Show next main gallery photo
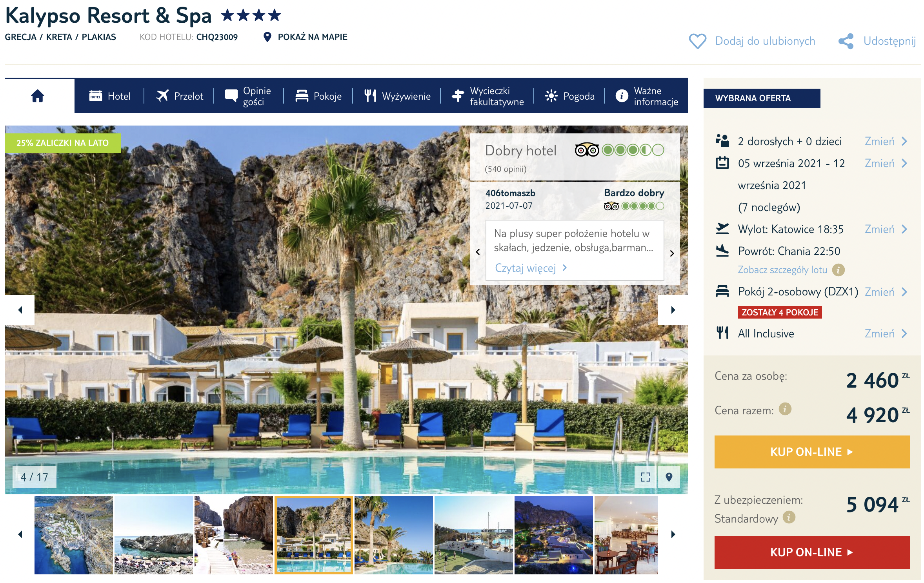The image size is (924, 583). tap(673, 310)
